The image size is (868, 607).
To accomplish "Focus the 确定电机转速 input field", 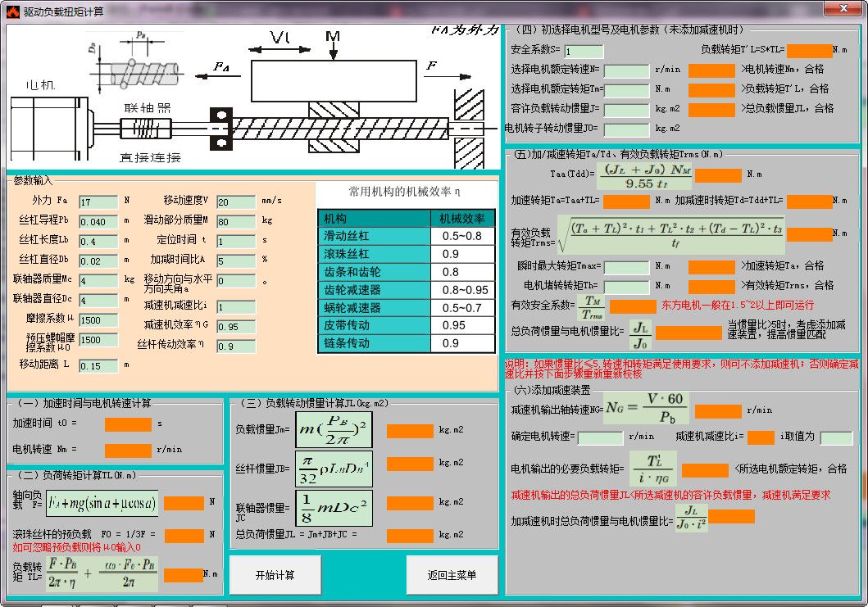I will coord(600,438).
